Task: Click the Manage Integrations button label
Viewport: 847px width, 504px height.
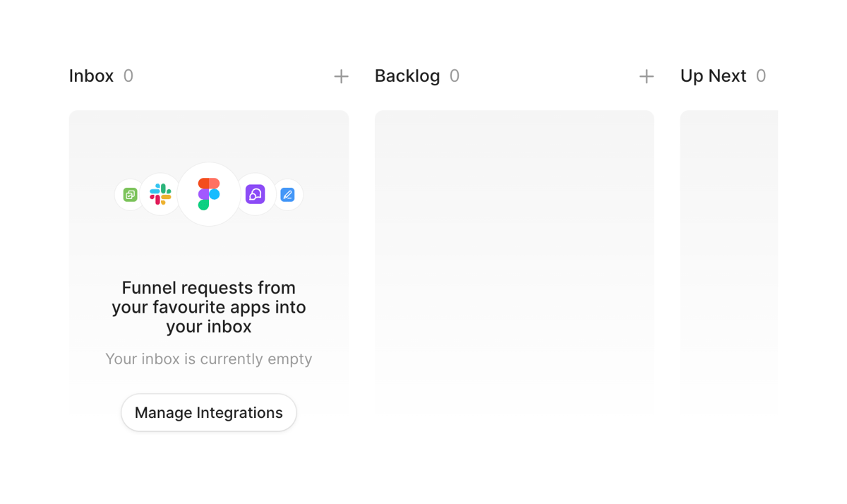Action: (208, 412)
